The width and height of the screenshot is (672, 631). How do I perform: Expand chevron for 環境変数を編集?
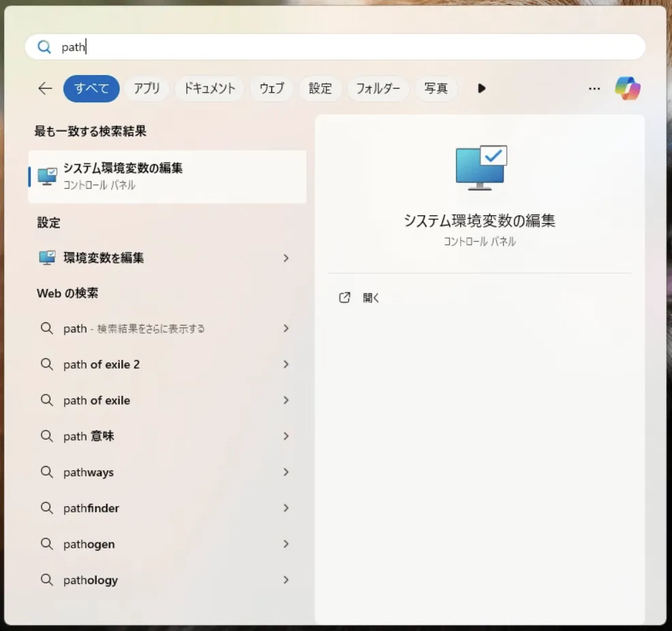click(x=286, y=258)
